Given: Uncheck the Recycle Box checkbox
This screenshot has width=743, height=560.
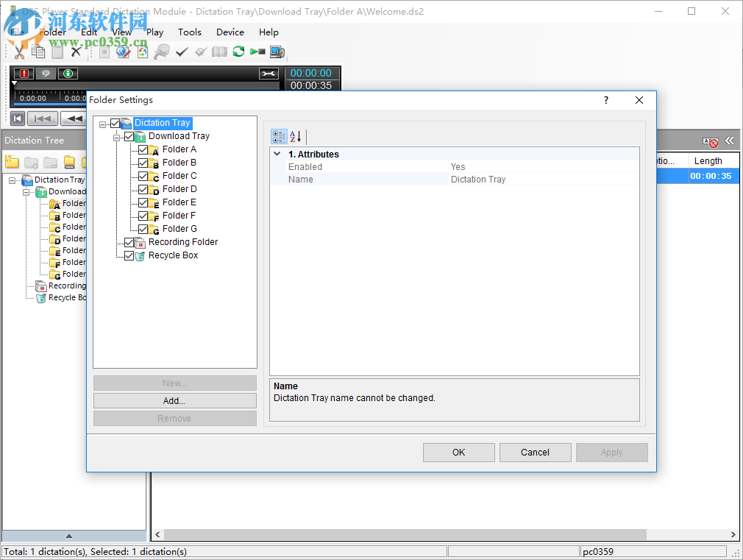Looking at the screenshot, I should (129, 256).
